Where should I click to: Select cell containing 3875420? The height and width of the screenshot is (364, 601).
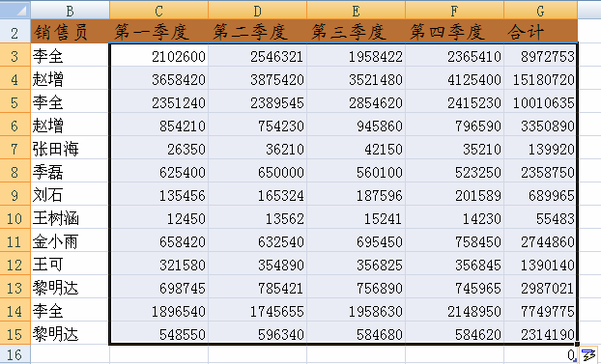point(257,78)
